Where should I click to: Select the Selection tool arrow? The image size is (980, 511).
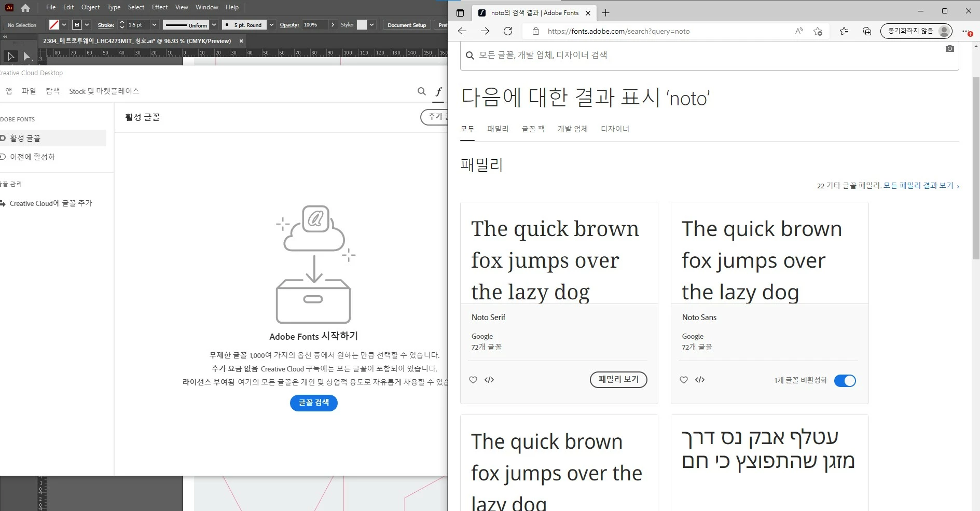(x=10, y=56)
